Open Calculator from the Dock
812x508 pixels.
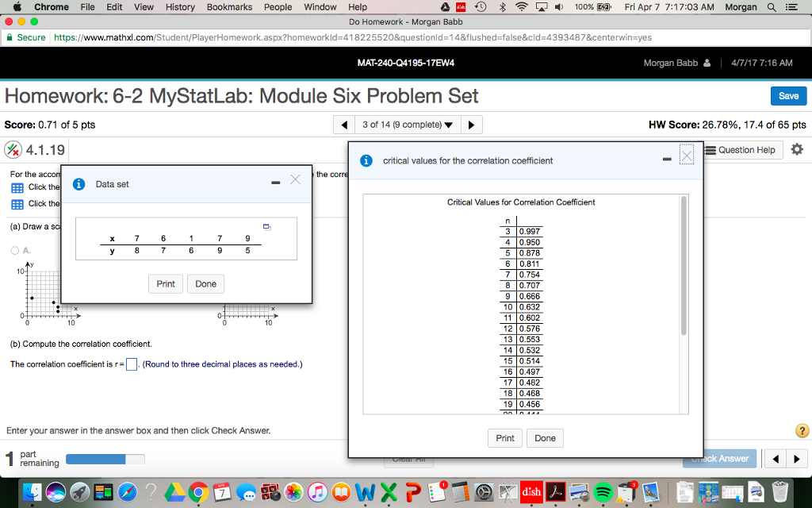(461, 492)
